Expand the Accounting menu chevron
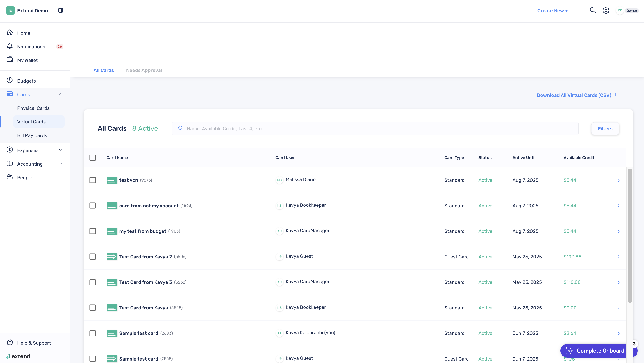This screenshot has width=644, height=363. pyautogui.click(x=60, y=164)
